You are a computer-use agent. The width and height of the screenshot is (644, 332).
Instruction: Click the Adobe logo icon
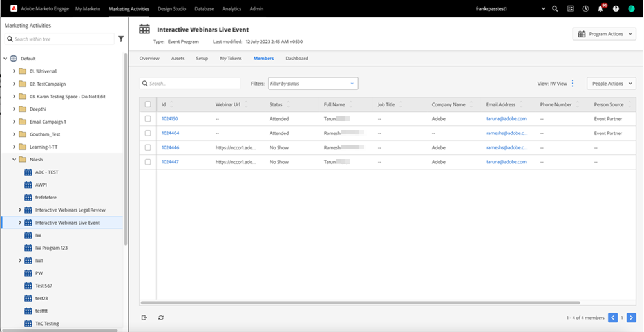coord(14,8)
